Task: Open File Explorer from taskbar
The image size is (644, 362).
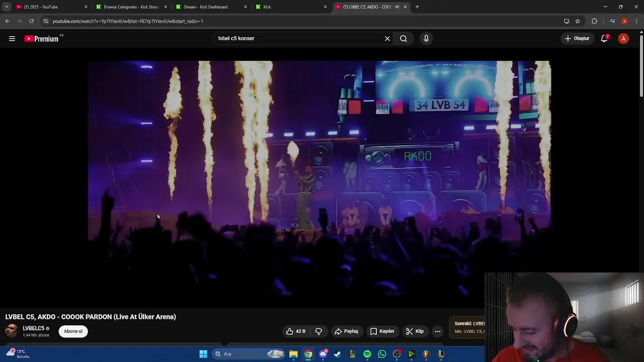Action: point(293,354)
